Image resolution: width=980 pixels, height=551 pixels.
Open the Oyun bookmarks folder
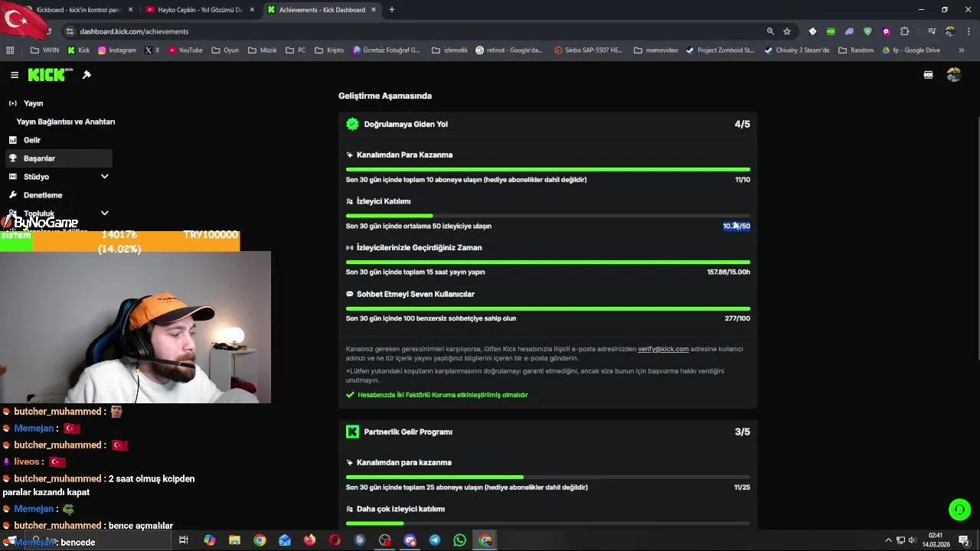point(225,51)
